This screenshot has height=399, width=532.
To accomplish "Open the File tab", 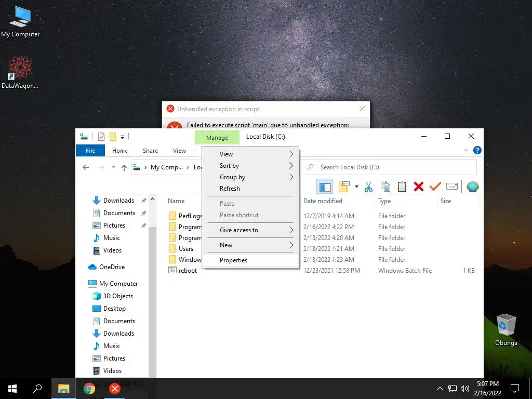I will pyautogui.click(x=90, y=151).
